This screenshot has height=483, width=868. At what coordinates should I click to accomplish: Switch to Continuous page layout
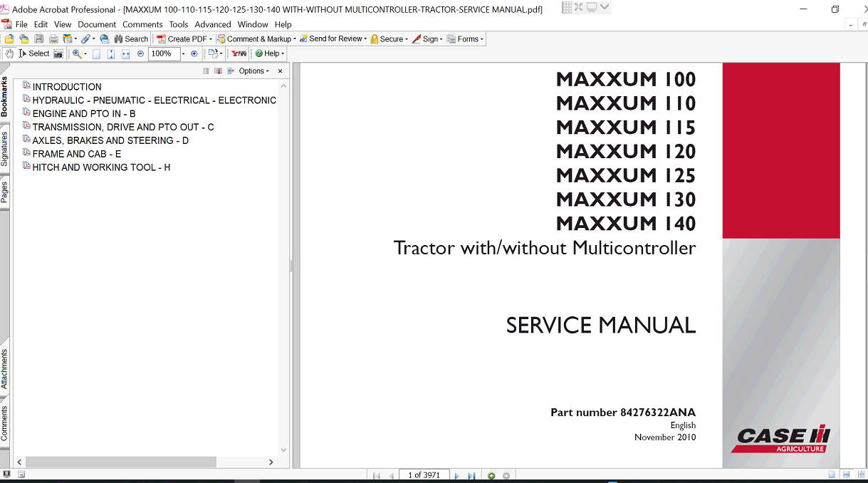pyautogui.click(x=846, y=475)
